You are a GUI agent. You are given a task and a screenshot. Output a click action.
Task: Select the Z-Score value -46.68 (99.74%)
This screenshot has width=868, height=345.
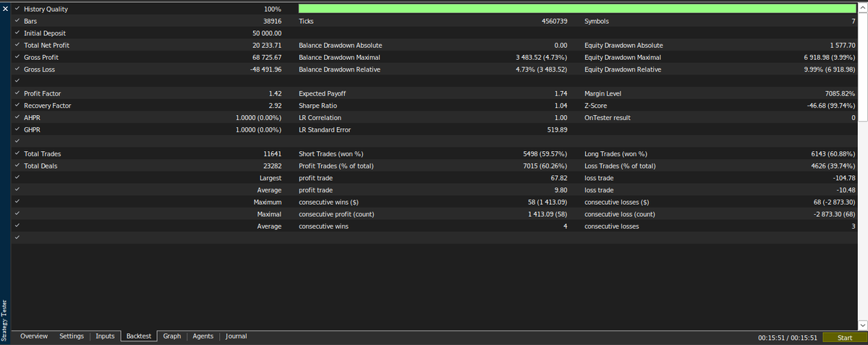click(831, 106)
